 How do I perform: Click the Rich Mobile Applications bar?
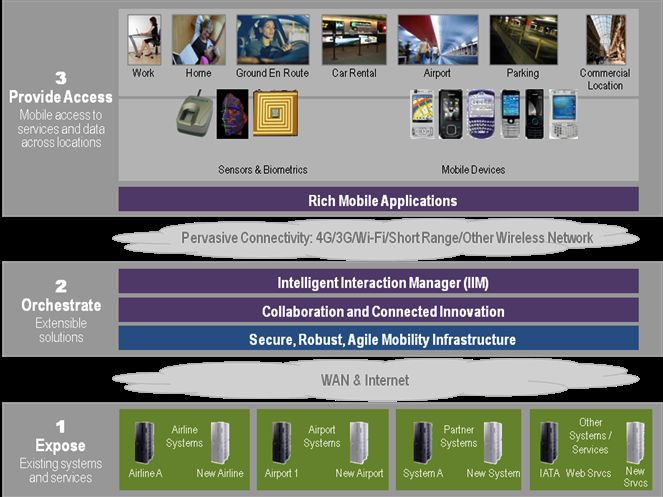378,199
